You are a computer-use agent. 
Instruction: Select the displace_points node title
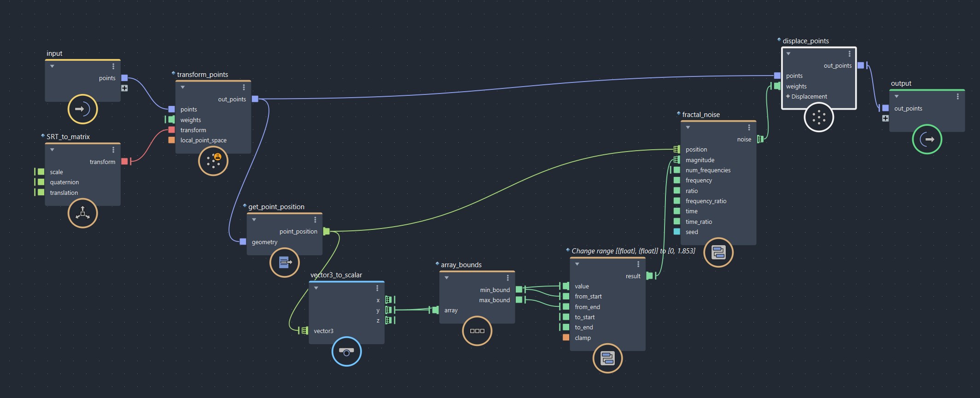point(805,41)
